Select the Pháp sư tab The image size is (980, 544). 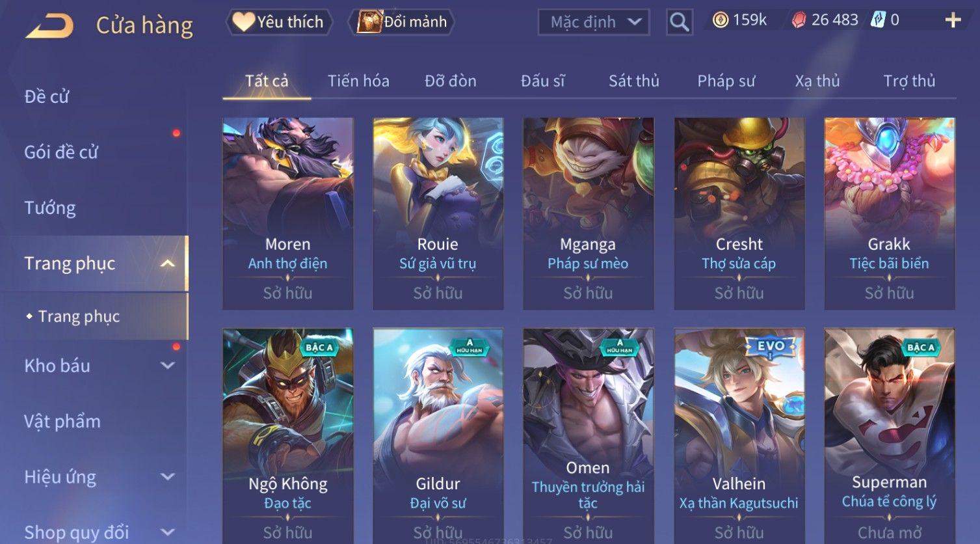click(x=726, y=81)
